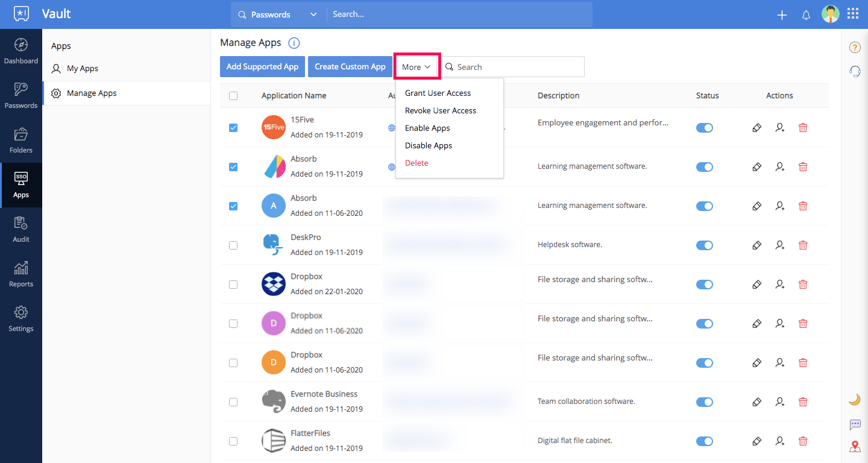Select the DeskPro row checkbox
868x463 pixels.
pos(233,245)
